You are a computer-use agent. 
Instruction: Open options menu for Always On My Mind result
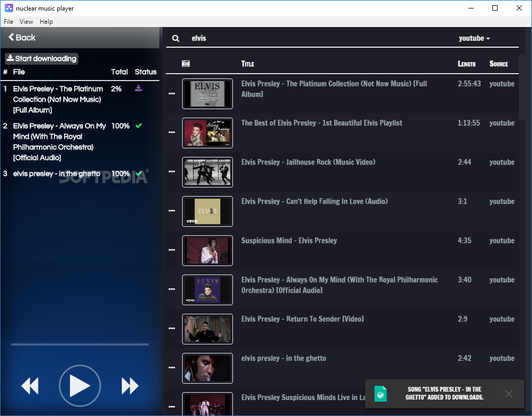click(172, 289)
